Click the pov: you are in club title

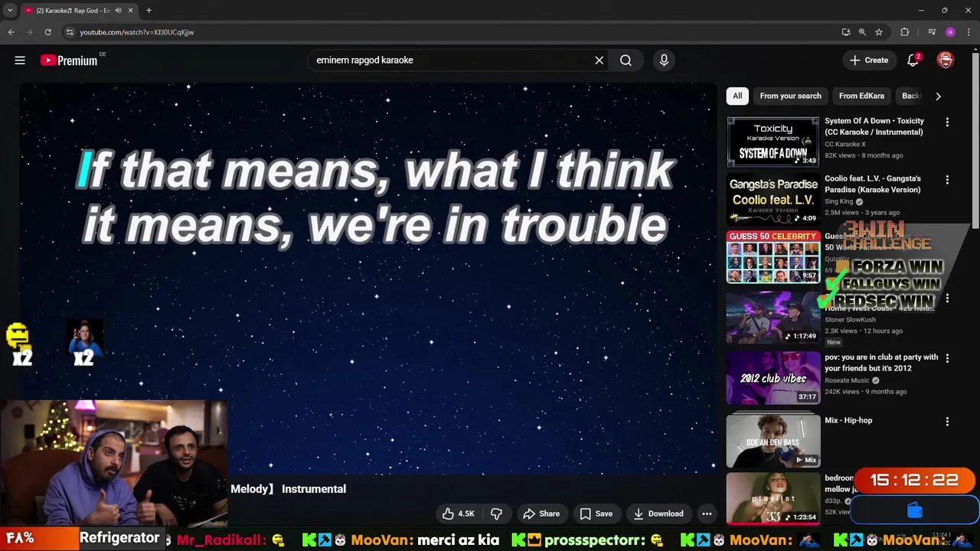point(881,363)
